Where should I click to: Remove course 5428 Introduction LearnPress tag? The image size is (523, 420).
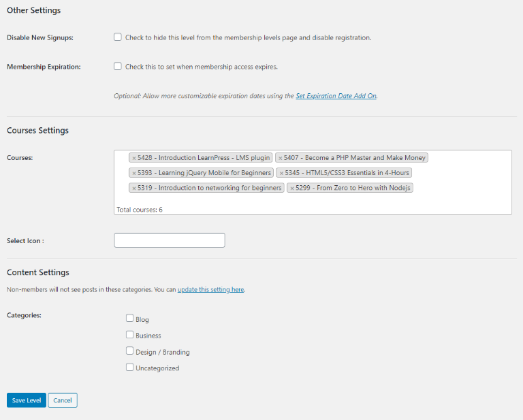(x=134, y=158)
